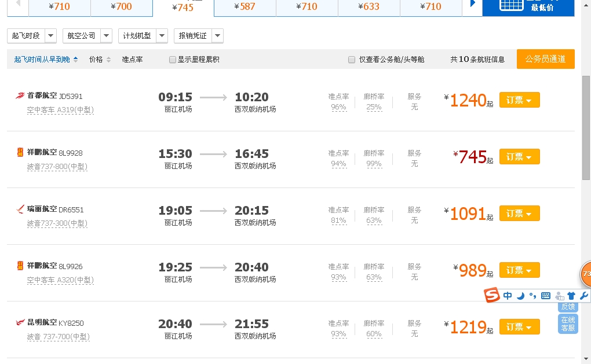Click aircraft type 波音737-300(中型)

57,223
